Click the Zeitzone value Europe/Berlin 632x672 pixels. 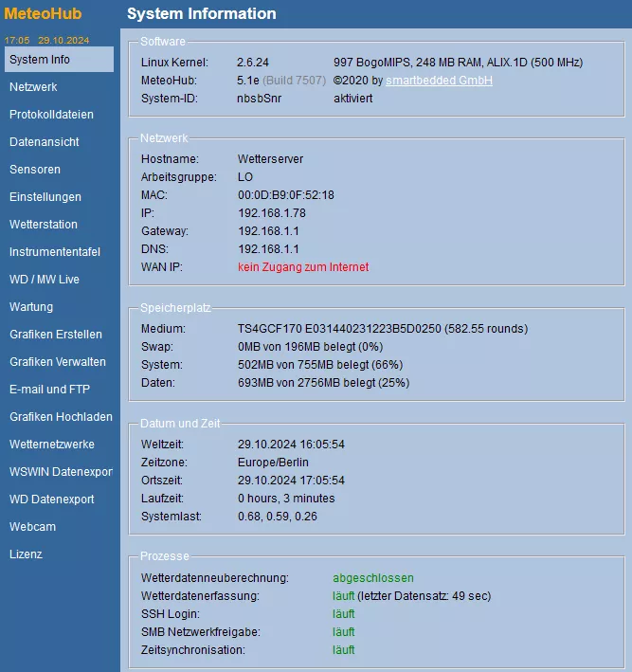pos(273,462)
